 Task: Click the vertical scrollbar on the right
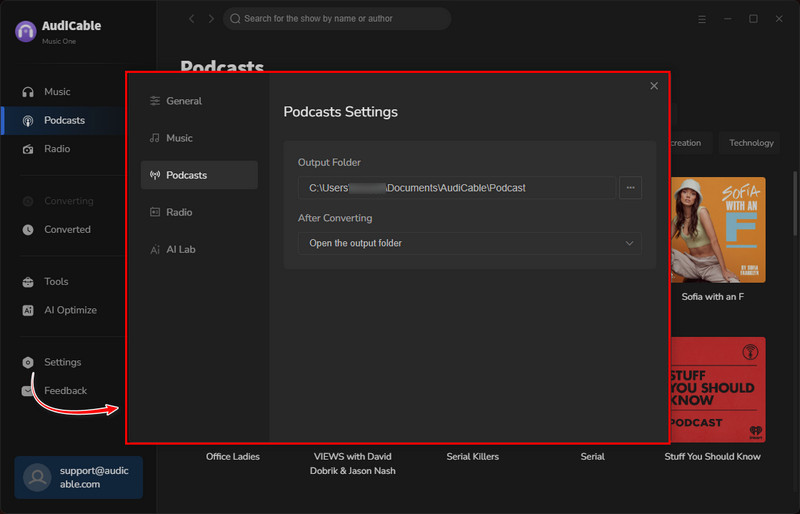click(794, 204)
